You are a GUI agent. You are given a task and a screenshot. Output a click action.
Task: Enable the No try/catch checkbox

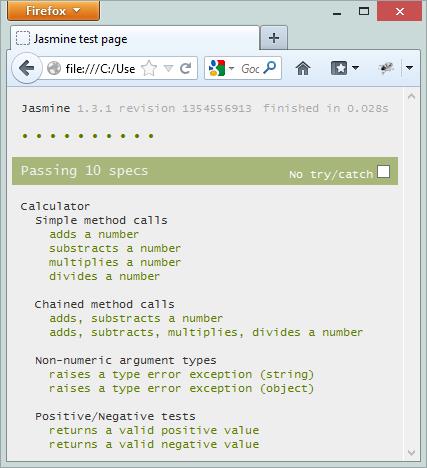click(383, 172)
